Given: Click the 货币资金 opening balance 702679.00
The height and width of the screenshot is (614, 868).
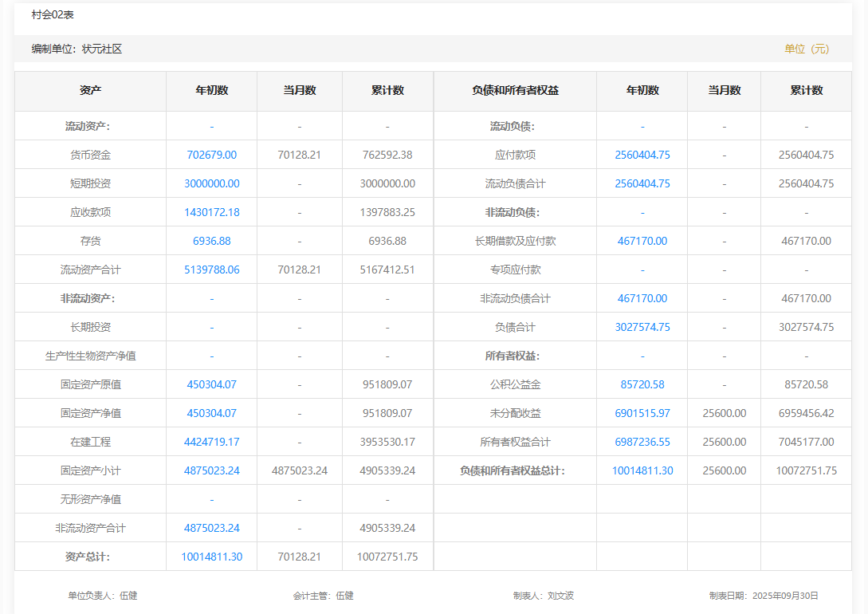Looking at the screenshot, I should 211,155.
